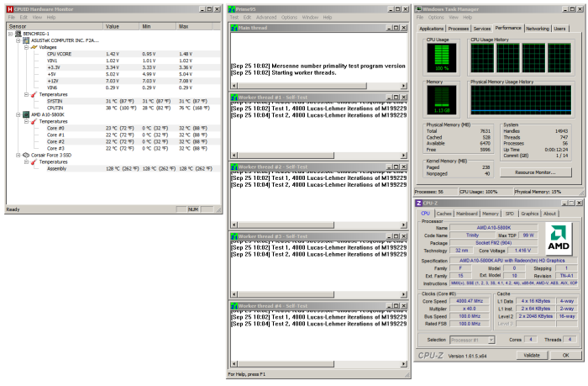The height and width of the screenshot is (386, 588).
Task: Click the BENCHRIG-1 computer icon
Action: [x=18, y=33]
